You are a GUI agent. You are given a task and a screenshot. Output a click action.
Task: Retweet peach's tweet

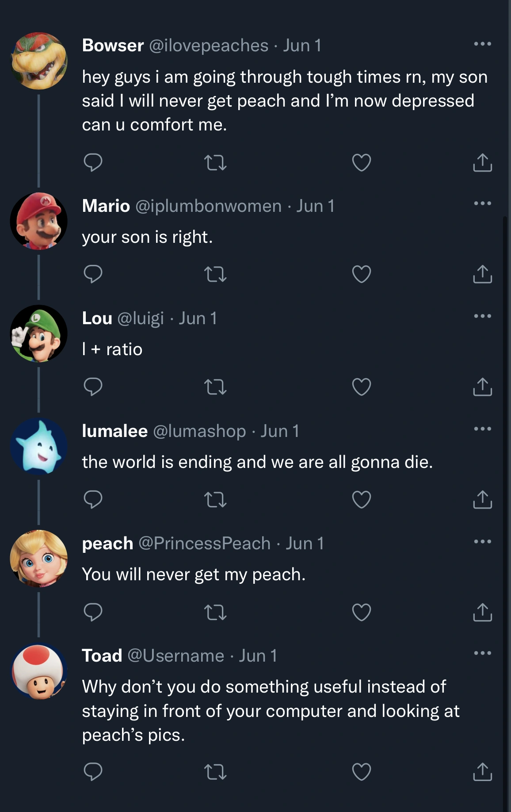click(216, 613)
